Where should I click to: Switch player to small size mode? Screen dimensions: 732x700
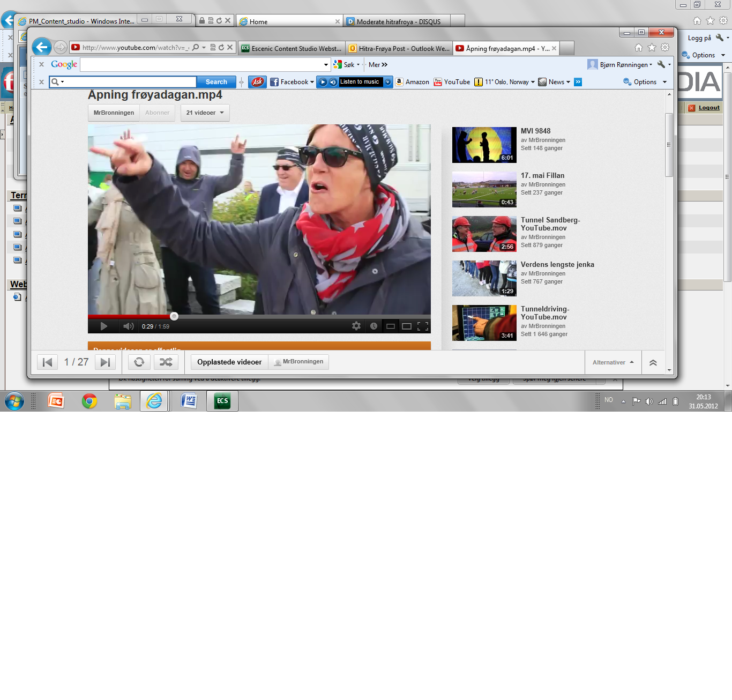pos(391,326)
